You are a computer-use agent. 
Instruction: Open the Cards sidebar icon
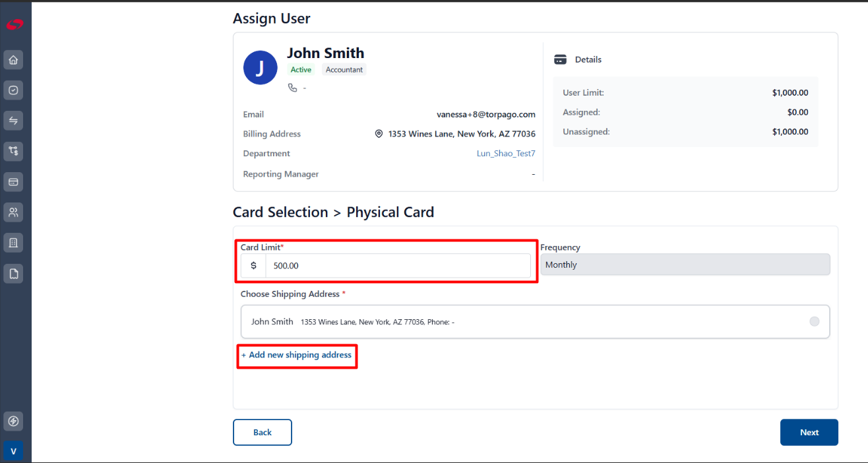tap(13, 181)
